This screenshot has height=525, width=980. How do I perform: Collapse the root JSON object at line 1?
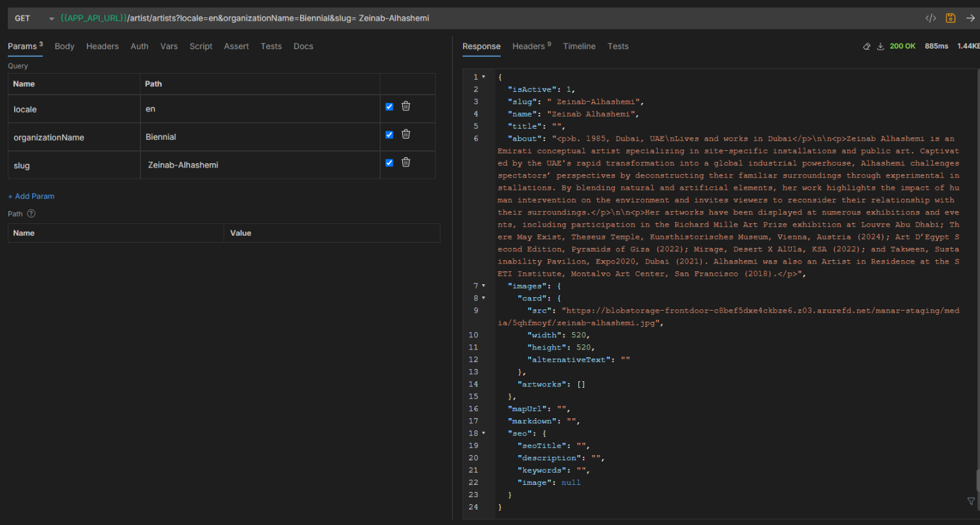click(483, 77)
